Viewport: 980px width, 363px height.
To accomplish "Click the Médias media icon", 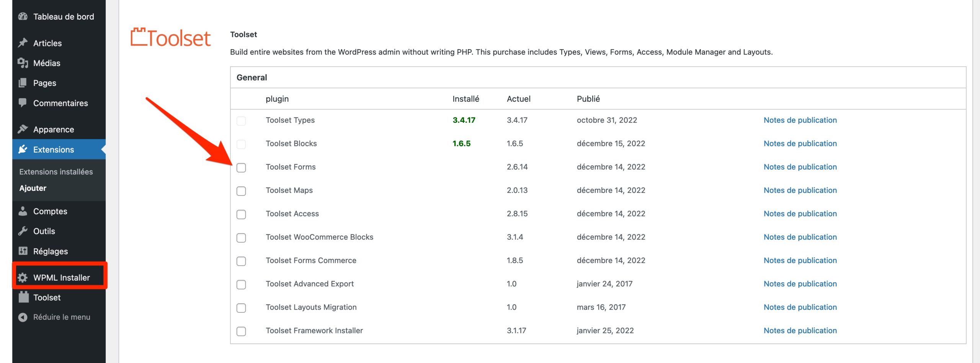I will point(23,63).
